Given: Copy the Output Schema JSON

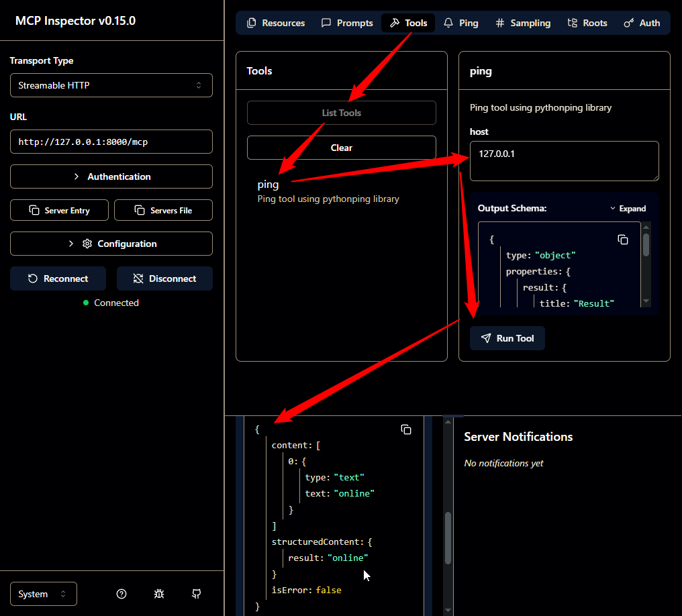Looking at the screenshot, I should click(623, 240).
